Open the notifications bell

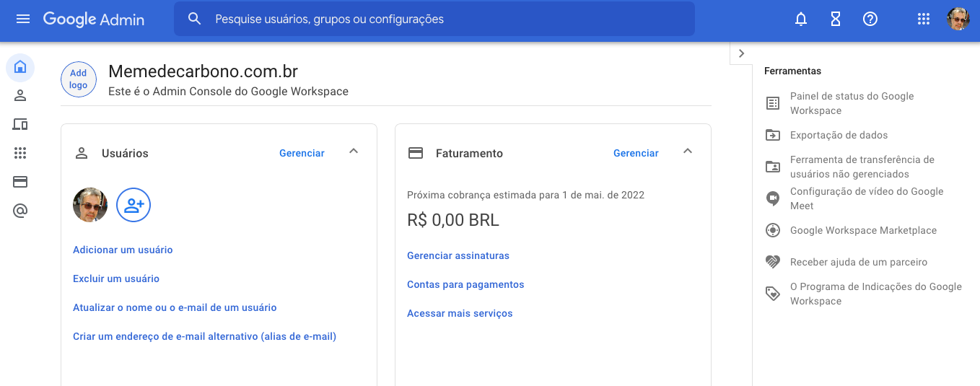[x=801, y=19]
